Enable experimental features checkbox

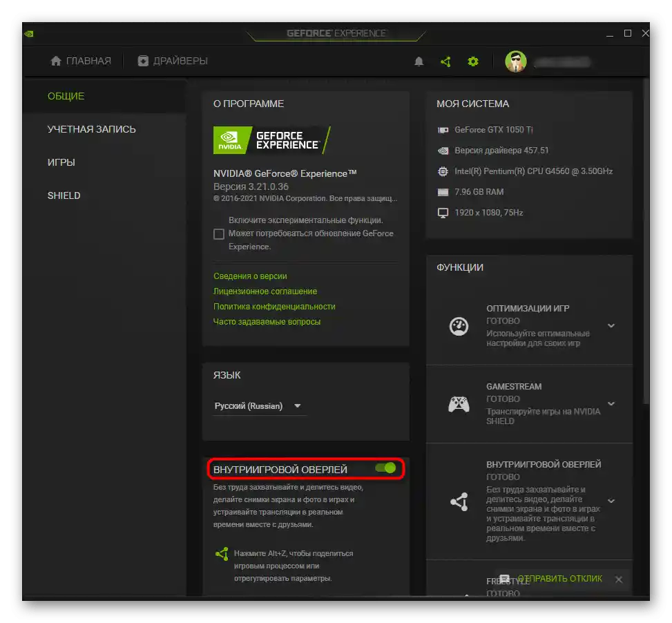click(x=218, y=234)
